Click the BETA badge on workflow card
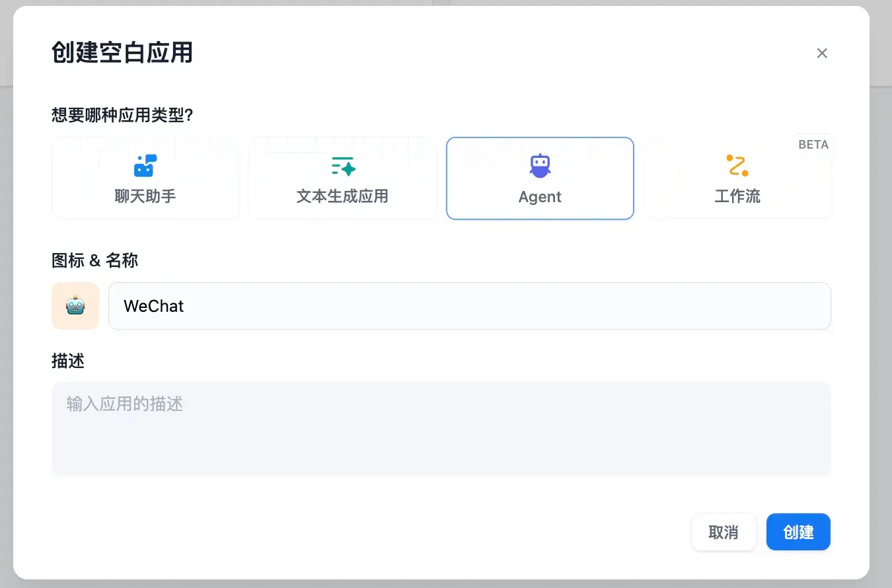 coord(813,145)
